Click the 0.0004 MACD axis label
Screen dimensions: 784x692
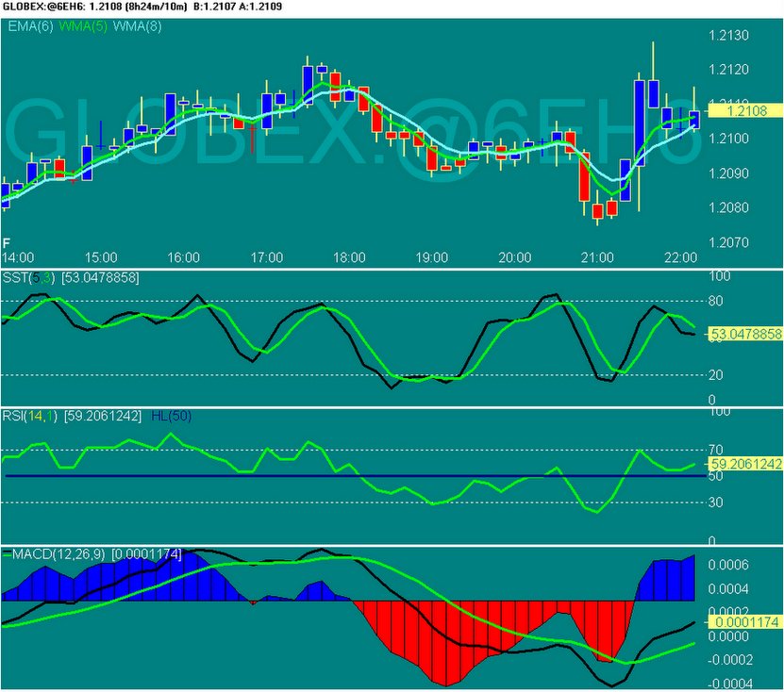click(728, 589)
